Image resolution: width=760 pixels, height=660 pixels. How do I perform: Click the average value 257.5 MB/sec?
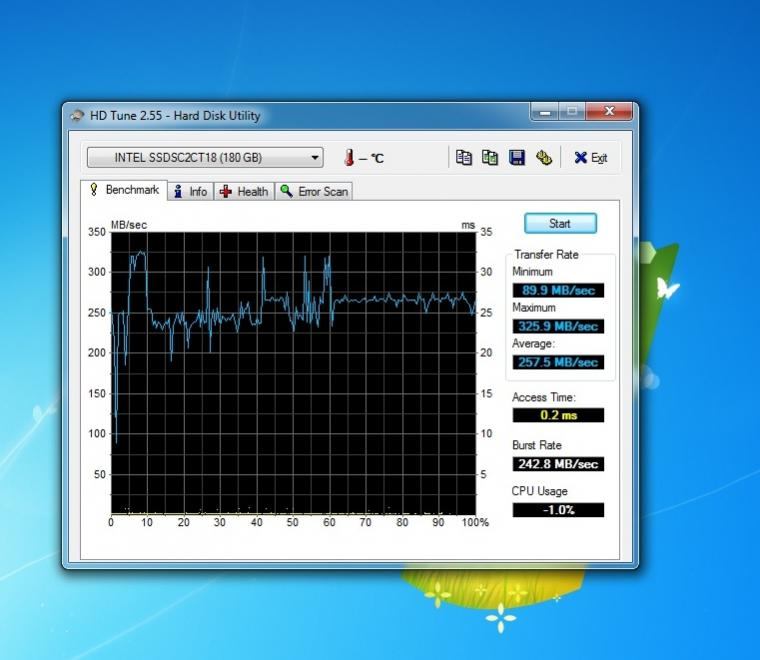point(558,362)
